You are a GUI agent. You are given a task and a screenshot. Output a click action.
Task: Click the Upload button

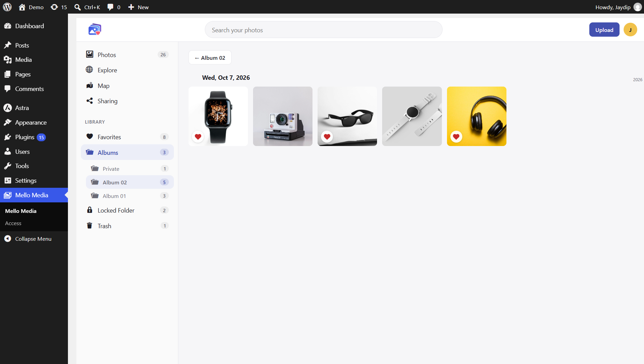[604, 30]
